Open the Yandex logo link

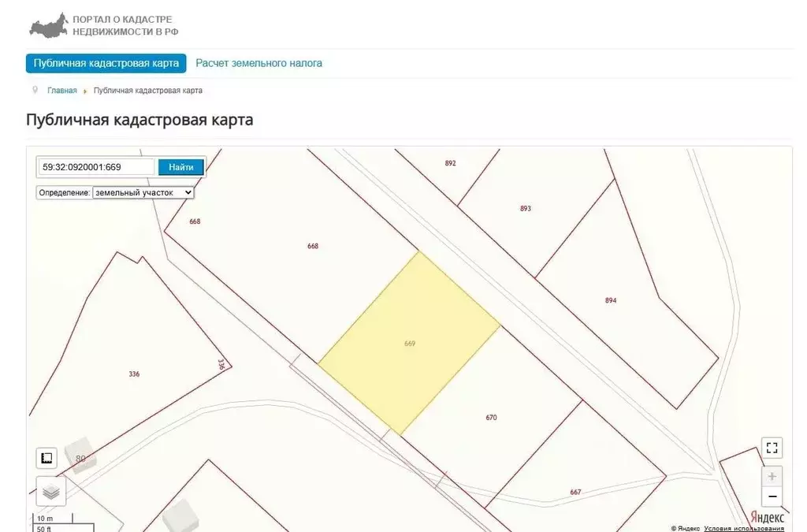pyautogui.click(x=766, y=517)
